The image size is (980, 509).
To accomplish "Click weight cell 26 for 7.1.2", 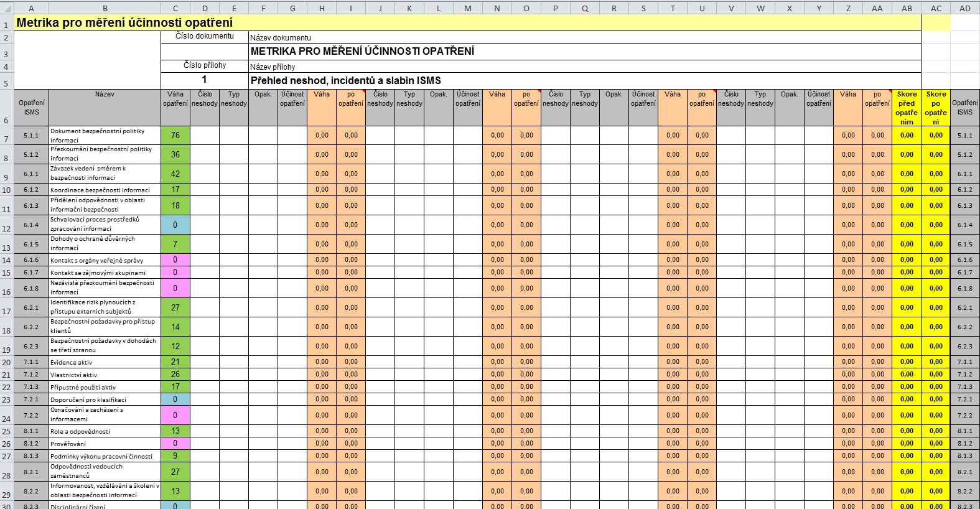I will click(x=175, y=375).
